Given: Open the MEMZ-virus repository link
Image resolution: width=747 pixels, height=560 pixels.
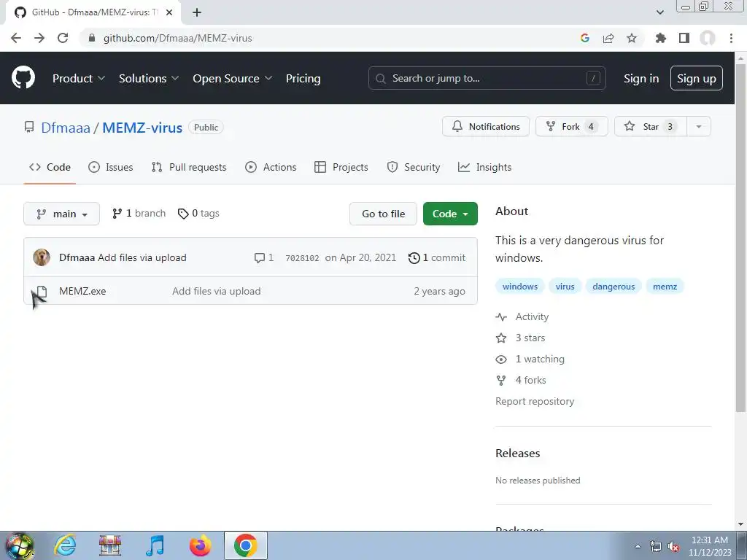Looking at the screenshot, I should [142, 128].
